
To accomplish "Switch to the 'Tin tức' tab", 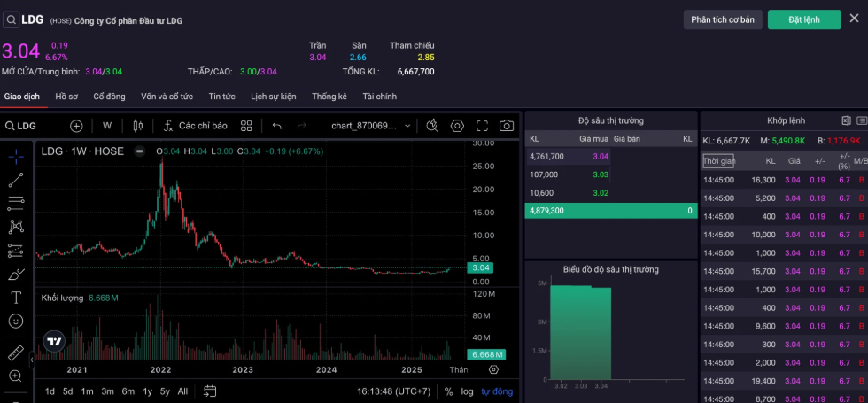I will pos(221,97).
